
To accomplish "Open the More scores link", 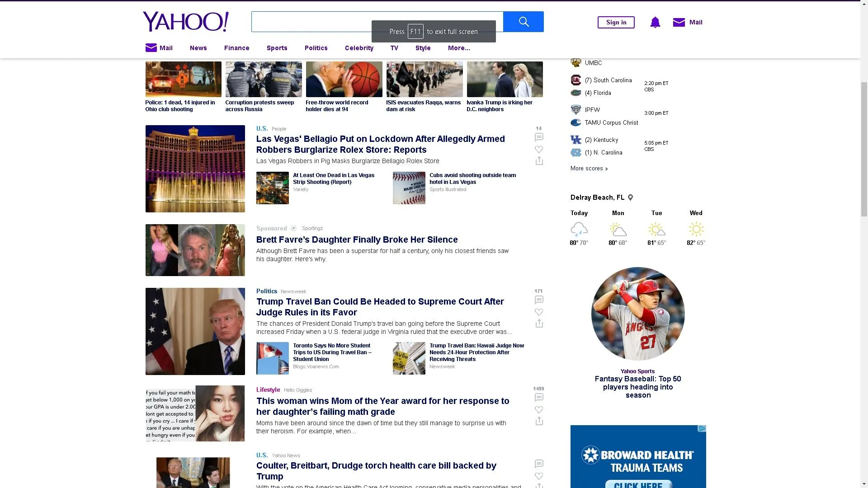I will coord(589,169).
